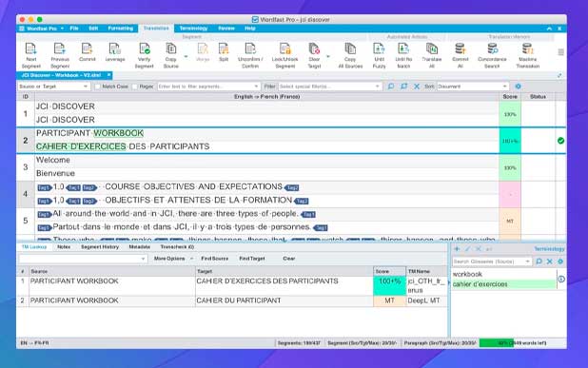
Task: Clear segment filter with X icon
Action: tap(417, 87)
